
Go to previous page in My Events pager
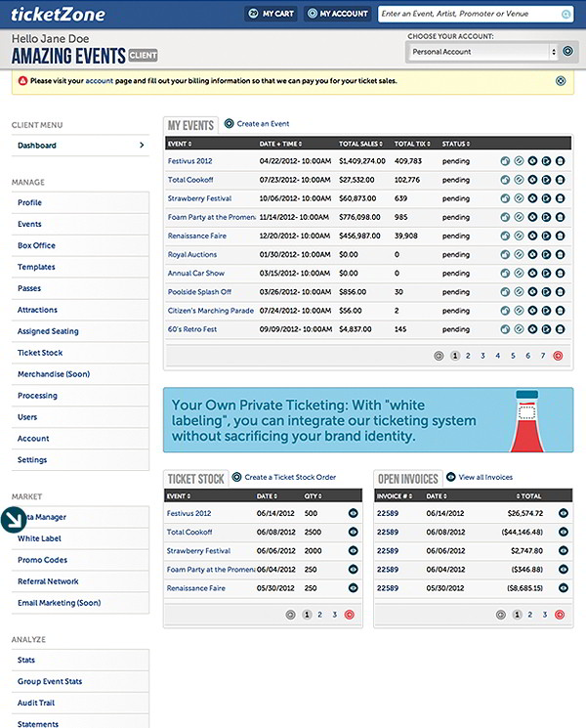[x=439, y=356]
